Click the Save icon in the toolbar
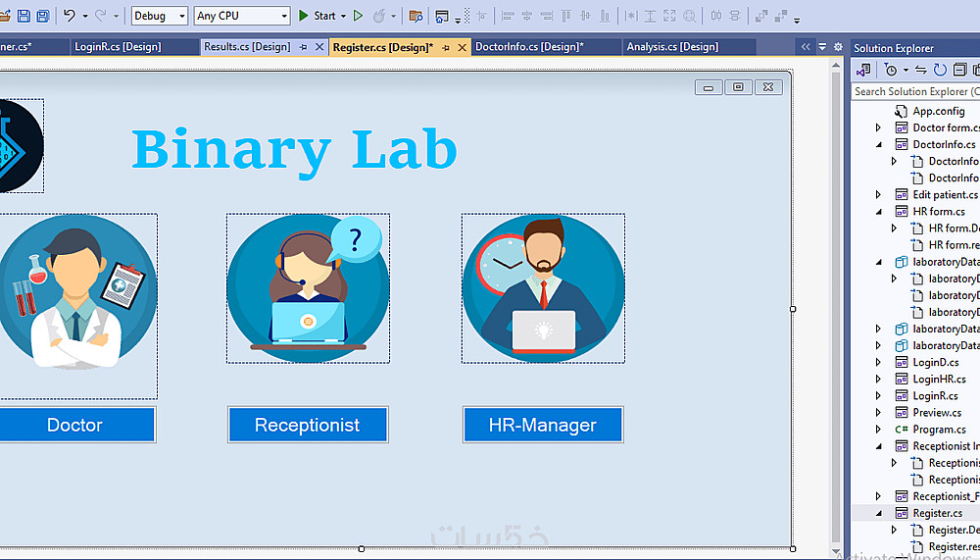This screenshot has height=560, width=980. tap(24, 16)
